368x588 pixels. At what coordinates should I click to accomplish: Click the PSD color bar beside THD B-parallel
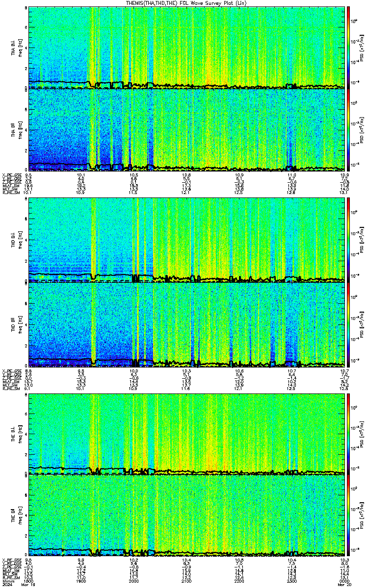click(x=348, y=324)
